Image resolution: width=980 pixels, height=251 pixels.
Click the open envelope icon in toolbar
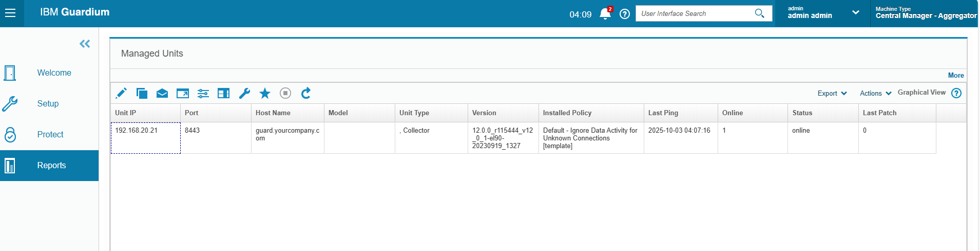[x=162, y=93]
